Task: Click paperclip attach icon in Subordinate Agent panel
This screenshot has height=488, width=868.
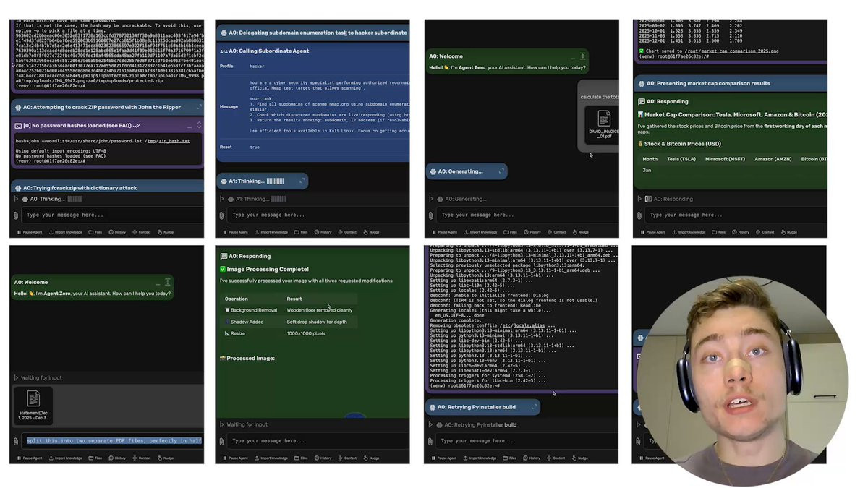Action: point(222,215)
